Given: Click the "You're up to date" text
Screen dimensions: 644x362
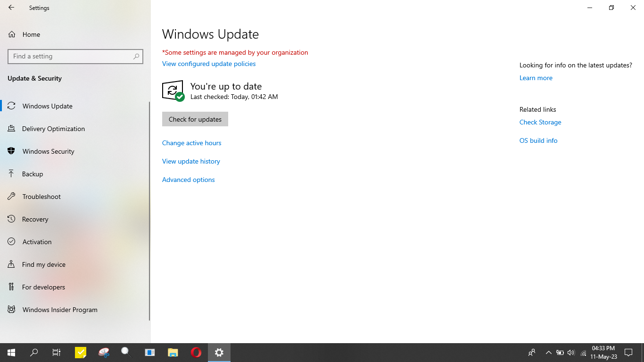Looking at the screenshot, I should click(226, 86).
